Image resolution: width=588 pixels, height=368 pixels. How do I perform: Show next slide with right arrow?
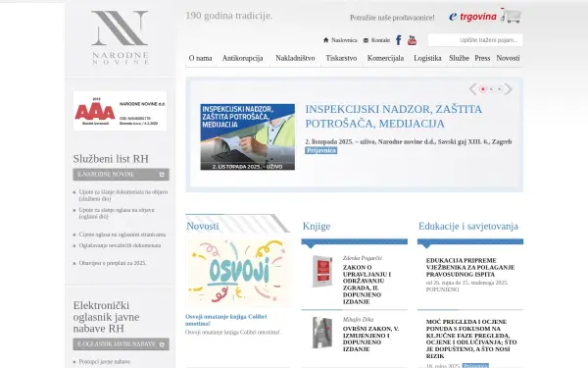click(x=508, y=89)
